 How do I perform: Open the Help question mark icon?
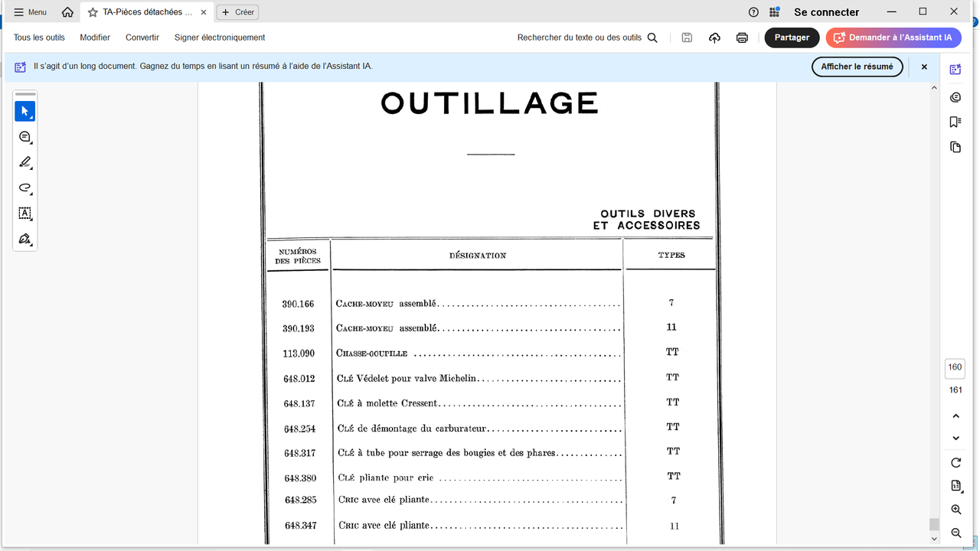753,12
